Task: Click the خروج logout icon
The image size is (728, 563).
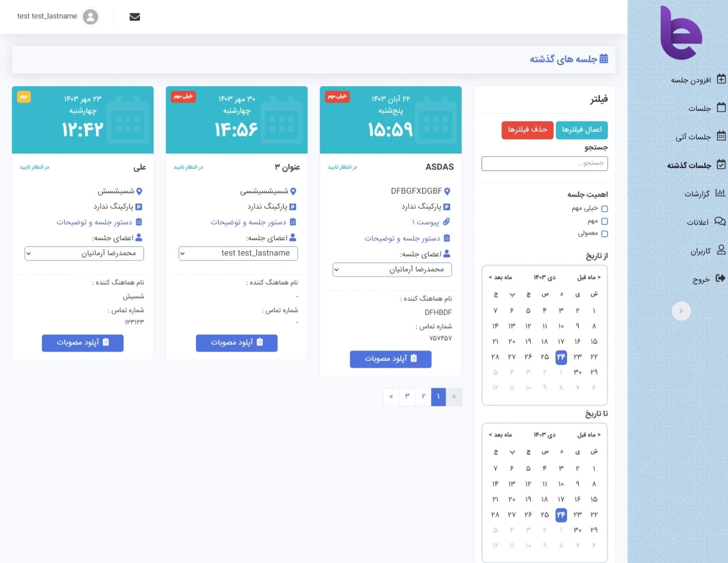Action: click(x=721, y=279)
